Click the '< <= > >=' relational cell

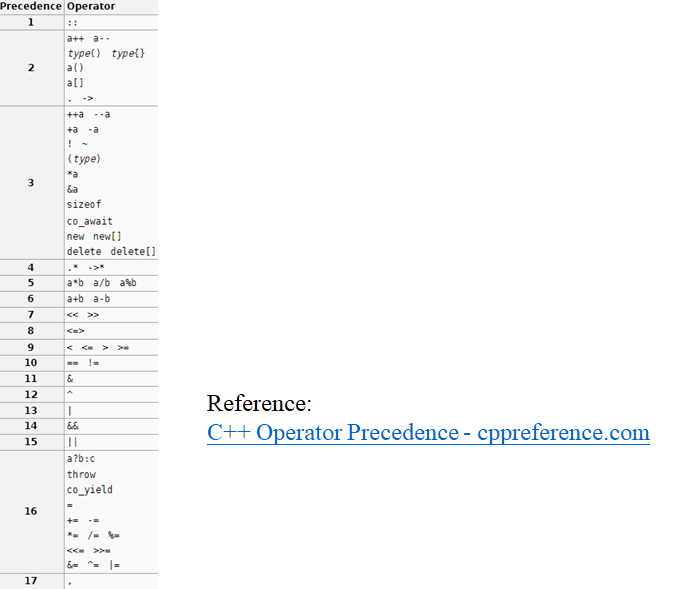111,347
